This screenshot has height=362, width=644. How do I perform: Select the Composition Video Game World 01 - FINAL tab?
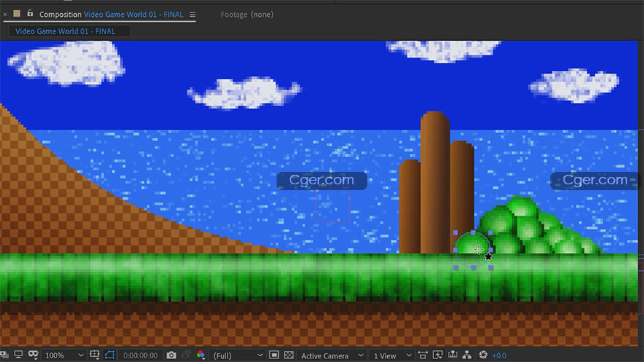(x=111, y=15)
